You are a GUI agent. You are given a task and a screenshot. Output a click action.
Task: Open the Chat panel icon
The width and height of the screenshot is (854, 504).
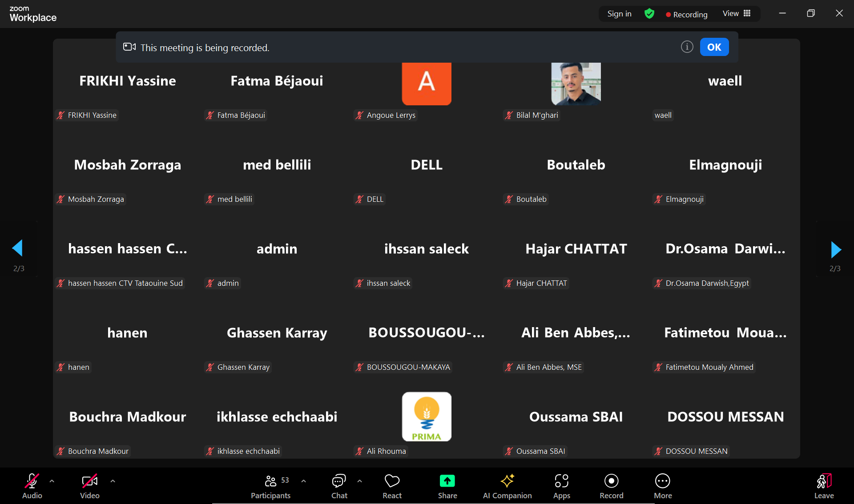tap(339, 481)
